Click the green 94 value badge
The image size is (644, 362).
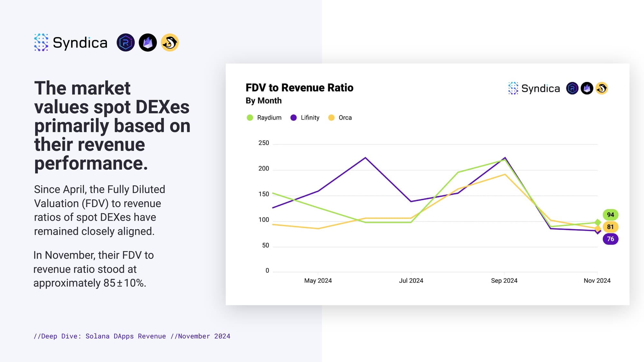click(x=610, y=215)
